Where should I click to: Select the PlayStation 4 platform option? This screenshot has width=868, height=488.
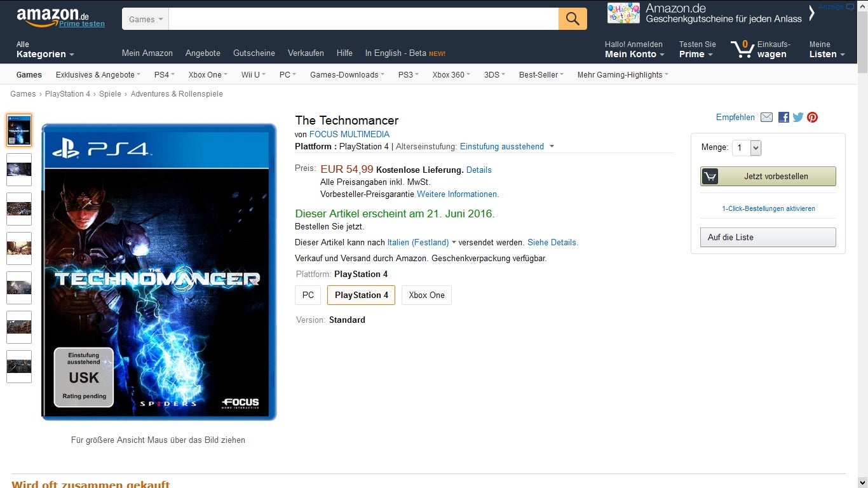click(362, 295)
